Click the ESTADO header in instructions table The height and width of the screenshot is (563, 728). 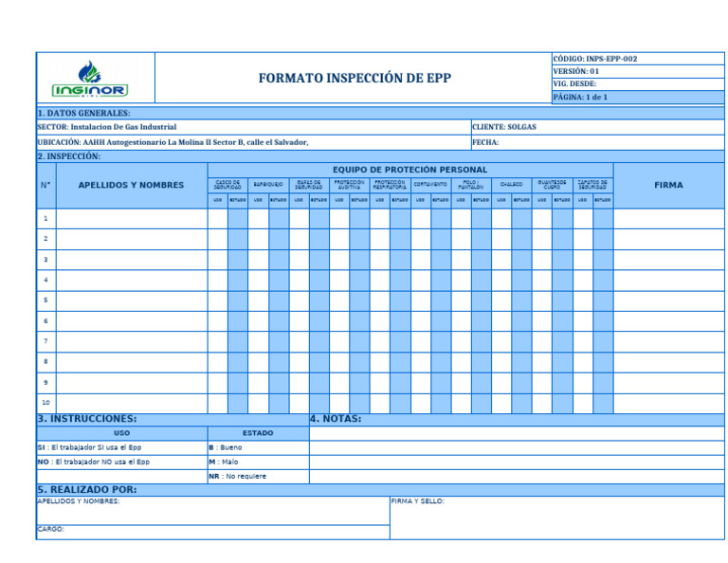(x=258, y=433)
